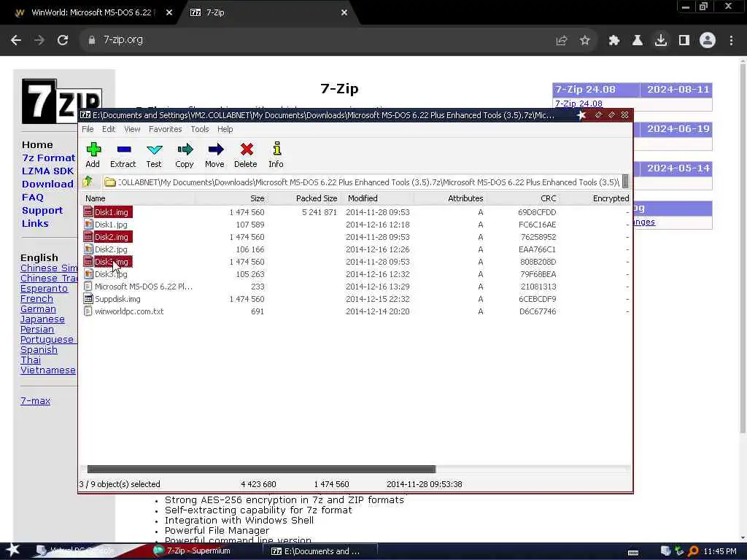Open 7-Zip 24.08 news link
This screenshot has width=747, height=560.
[x=578, y=104]
